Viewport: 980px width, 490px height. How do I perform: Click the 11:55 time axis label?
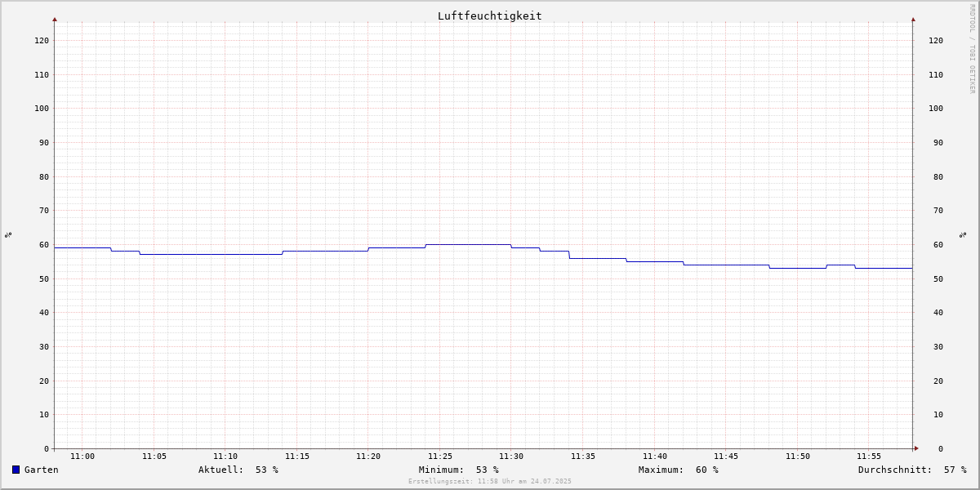click(869, 457)
